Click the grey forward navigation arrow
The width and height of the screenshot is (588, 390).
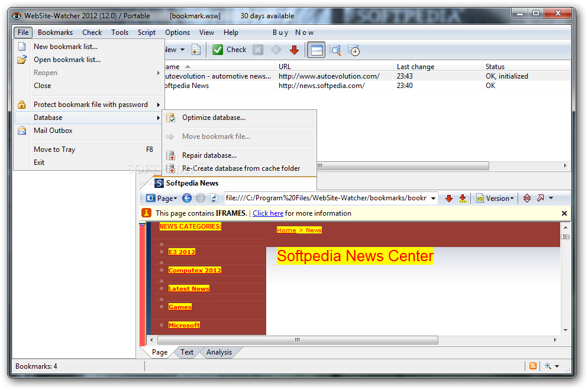201,198
